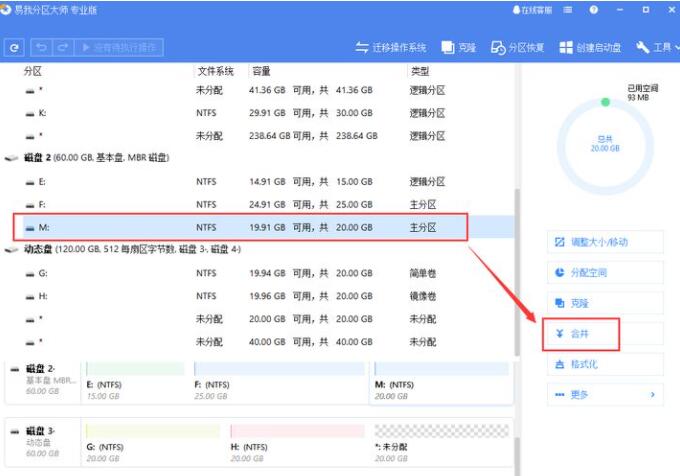Image resolution: width=680 pixels, height=476 pixels.
Task: Expand the 更多 more options menu
Action: click(x=605, y=394)
